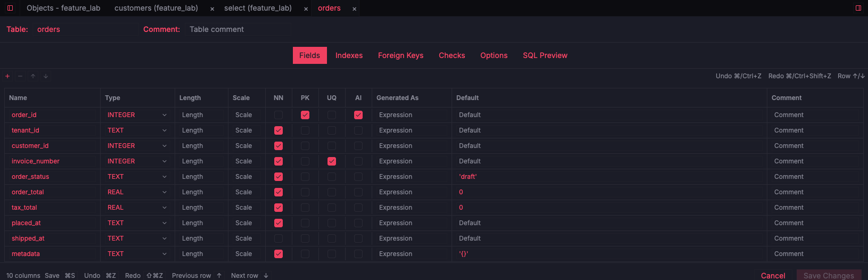Viewport: 868px width, 280px height.
Task: Edit the Length field of order_total
Action: click(x=201, y=192)
